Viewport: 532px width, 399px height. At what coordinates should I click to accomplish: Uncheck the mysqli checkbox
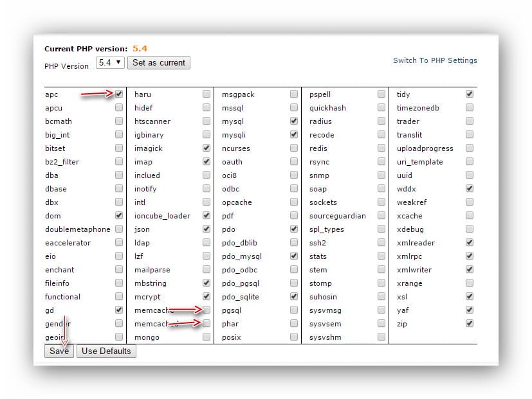click(x=294, y=134)
